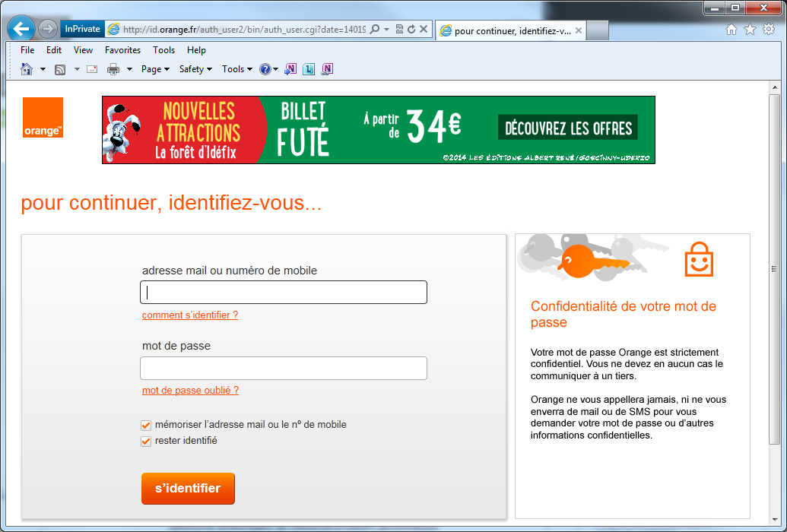Click the Stop loading X in address bar
The width and height of the screenshot is (787, 532).
pyautogui.click(x=424, y=29)
